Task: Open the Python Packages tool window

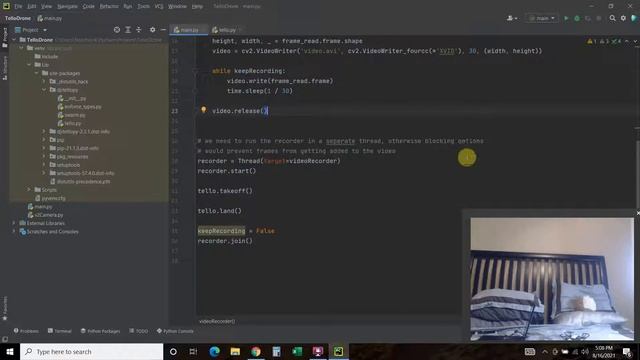Action: coord(100,331)
